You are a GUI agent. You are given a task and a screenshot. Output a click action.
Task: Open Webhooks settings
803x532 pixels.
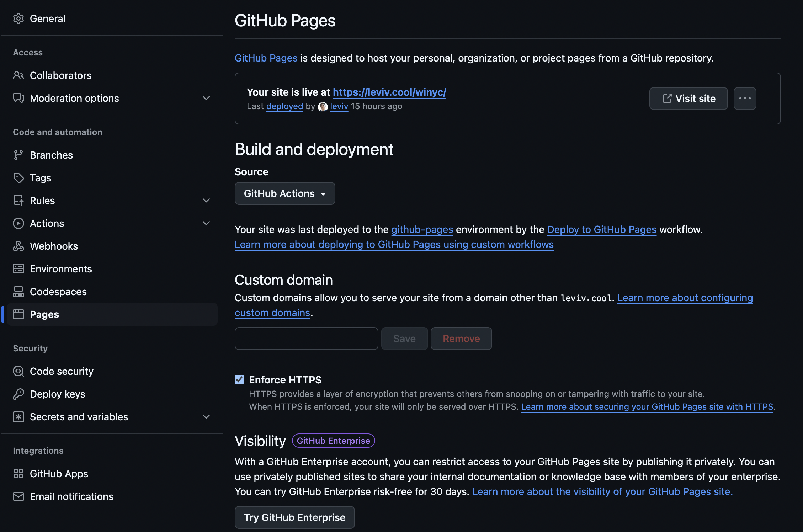[112, 246]
